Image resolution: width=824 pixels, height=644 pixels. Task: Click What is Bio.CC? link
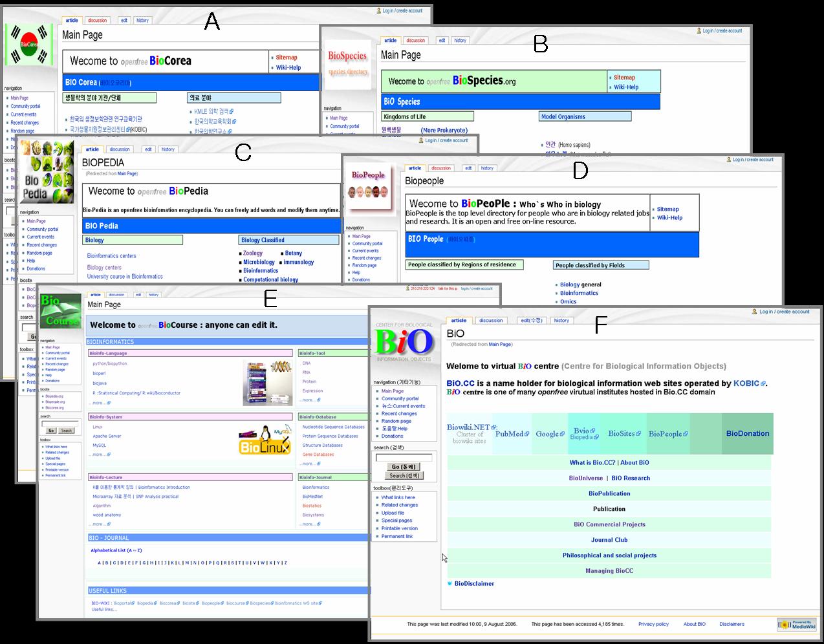click(x=592, y=462)
